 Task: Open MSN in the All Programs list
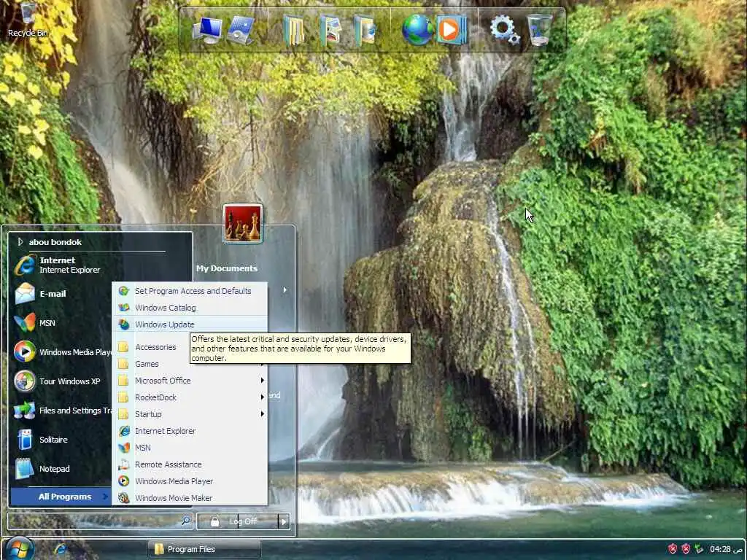click(190, 448)
